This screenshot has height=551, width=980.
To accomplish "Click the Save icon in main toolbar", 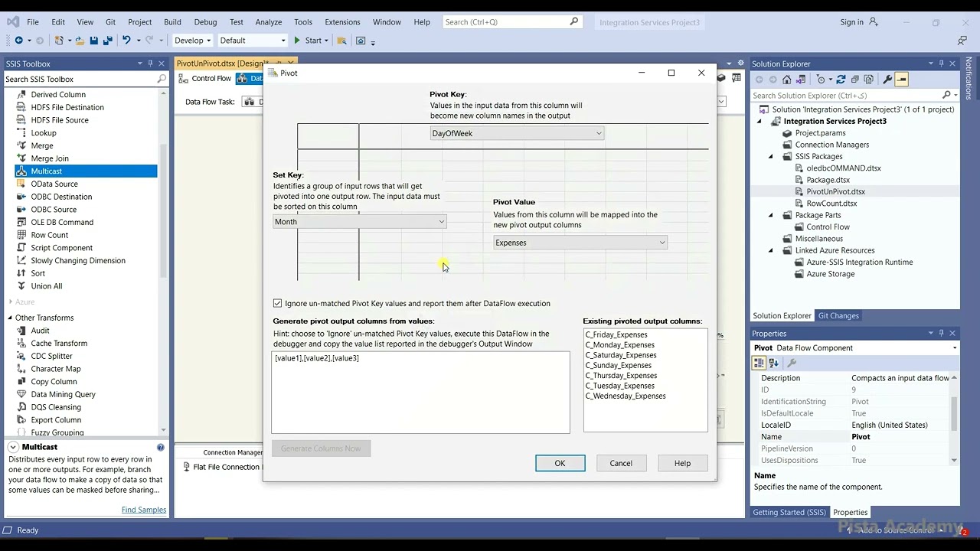I will [93, 41].
